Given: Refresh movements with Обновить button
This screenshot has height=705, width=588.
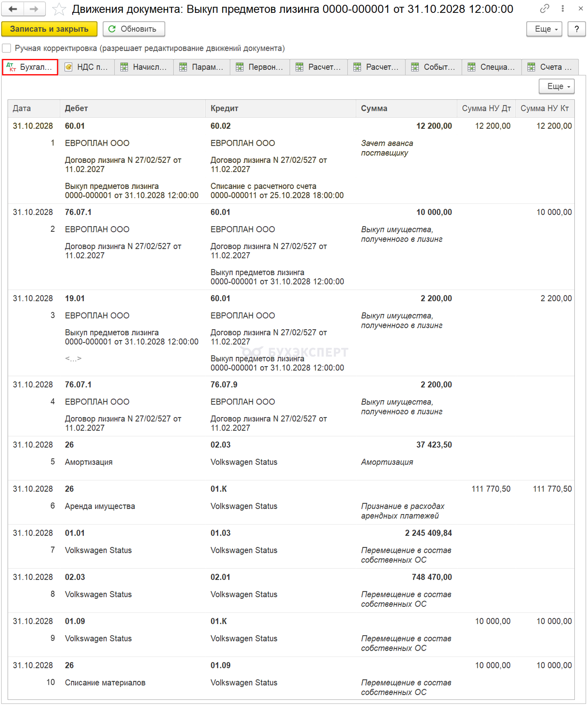Looking at the screenshot, I should [x=134, y=29].
